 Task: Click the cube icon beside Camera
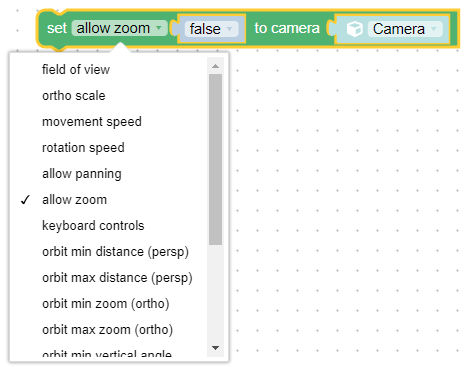[x=354, y=29]
